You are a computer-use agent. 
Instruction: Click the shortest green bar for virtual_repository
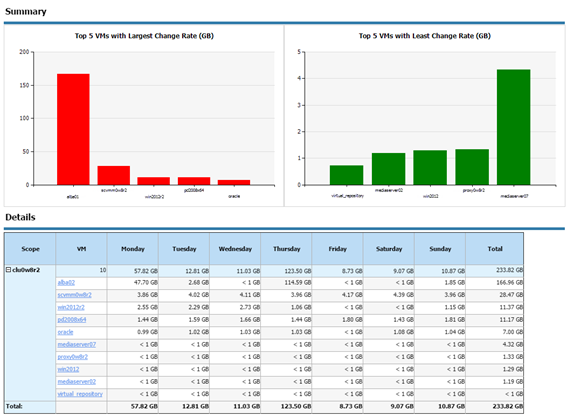(x=346, y=175)
